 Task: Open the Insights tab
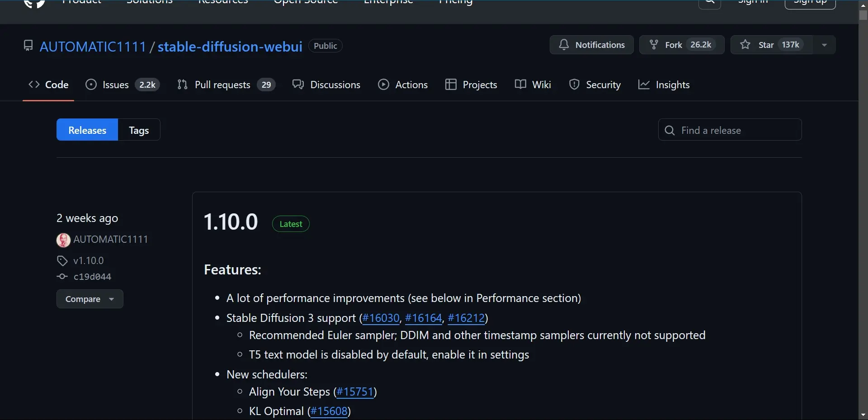pos(664,85)
